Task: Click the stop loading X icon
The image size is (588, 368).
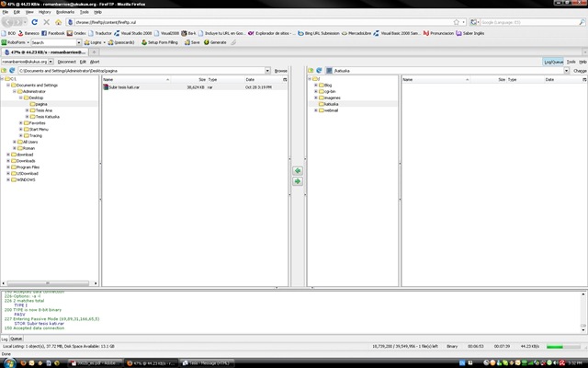Action: coord(47,22)
